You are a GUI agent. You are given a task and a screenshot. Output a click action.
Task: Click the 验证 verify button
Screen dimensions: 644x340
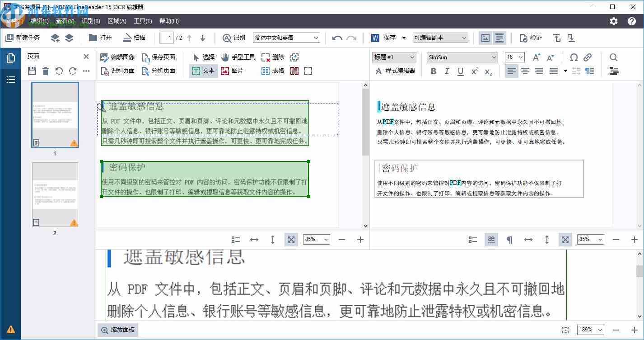(531, 38)
